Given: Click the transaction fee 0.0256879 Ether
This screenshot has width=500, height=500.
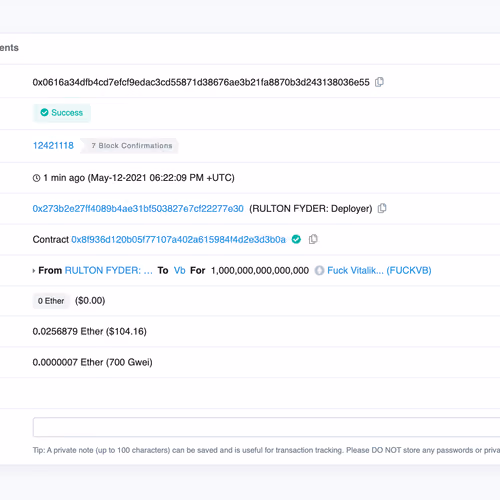Looking at the screenshot, I should coord(90,331).
